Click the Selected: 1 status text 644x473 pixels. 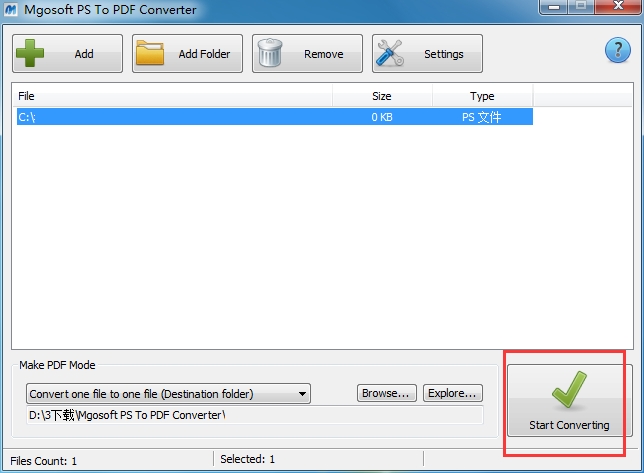coord(247,459)
